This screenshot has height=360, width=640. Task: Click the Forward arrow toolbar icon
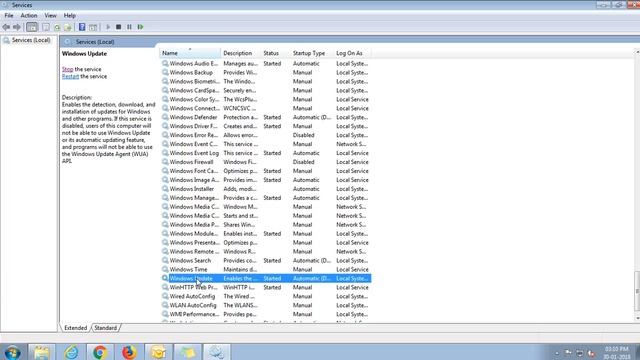pyautogui.click(x=17, y=27)
